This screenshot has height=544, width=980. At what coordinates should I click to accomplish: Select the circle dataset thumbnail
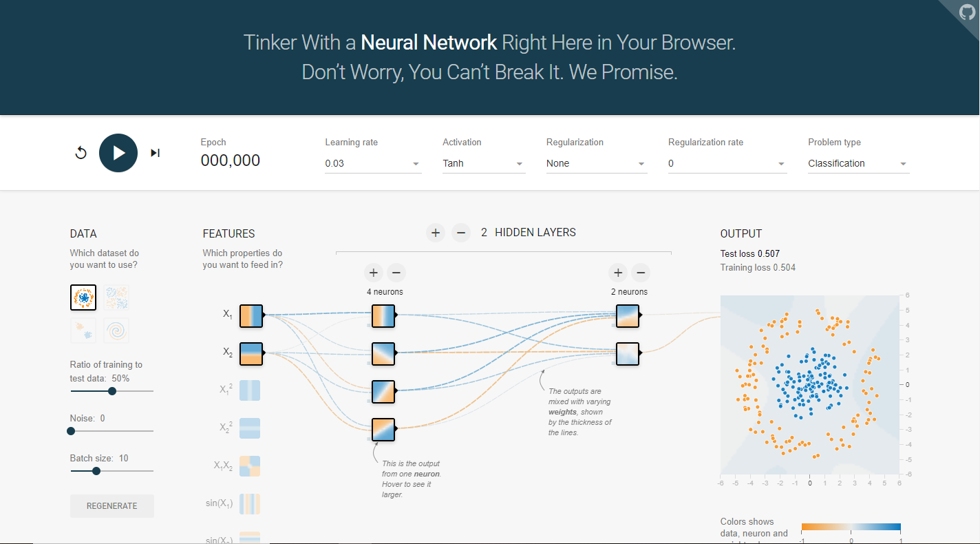tap(83, 297)
